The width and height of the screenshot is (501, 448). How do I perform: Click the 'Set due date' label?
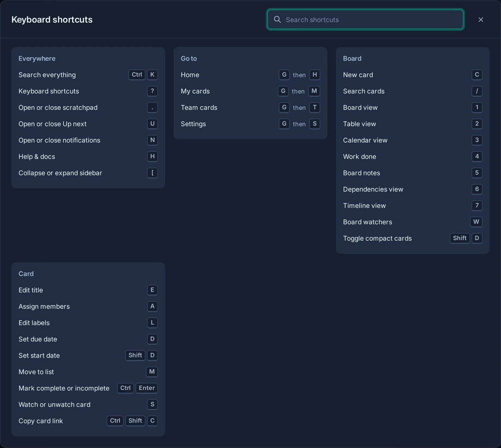(x=38, y=339)
